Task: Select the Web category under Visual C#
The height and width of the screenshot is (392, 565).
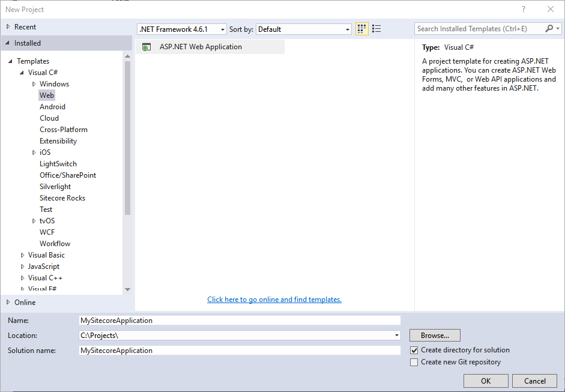Action: 46,95
